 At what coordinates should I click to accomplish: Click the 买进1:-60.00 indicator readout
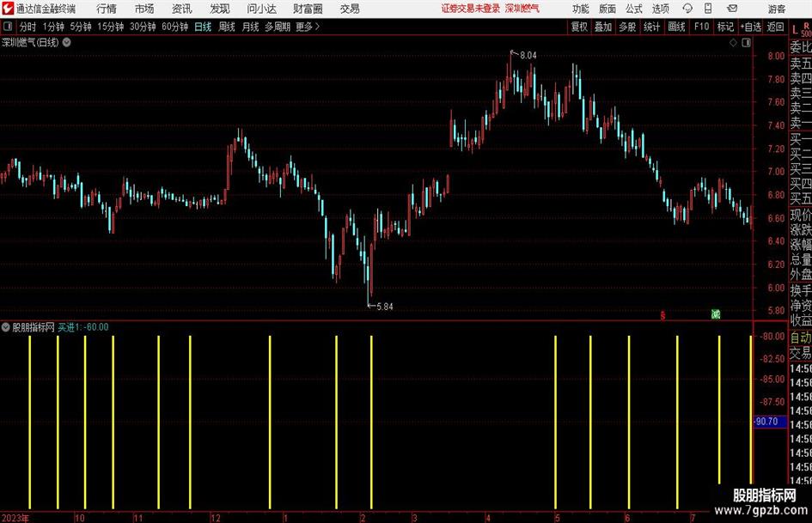click(83, 327)
